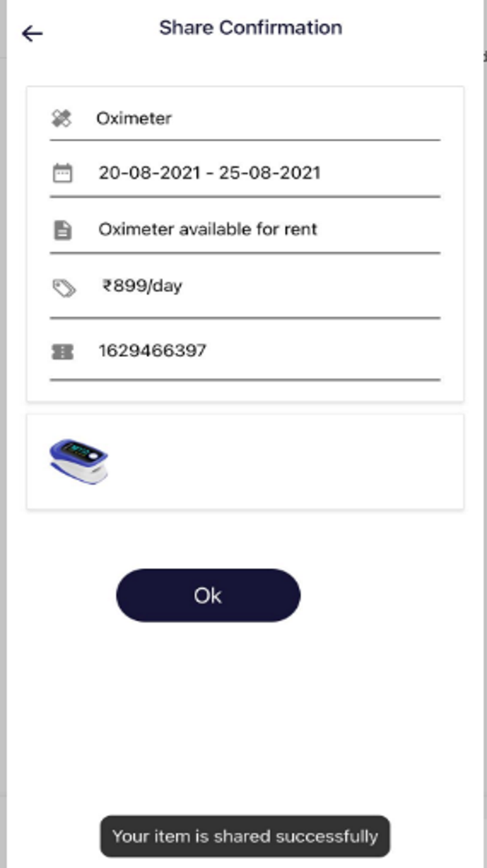This screenshot has width=487, height=868.
Task: Click the ₹899/day price text
Action: pos(142,286)
